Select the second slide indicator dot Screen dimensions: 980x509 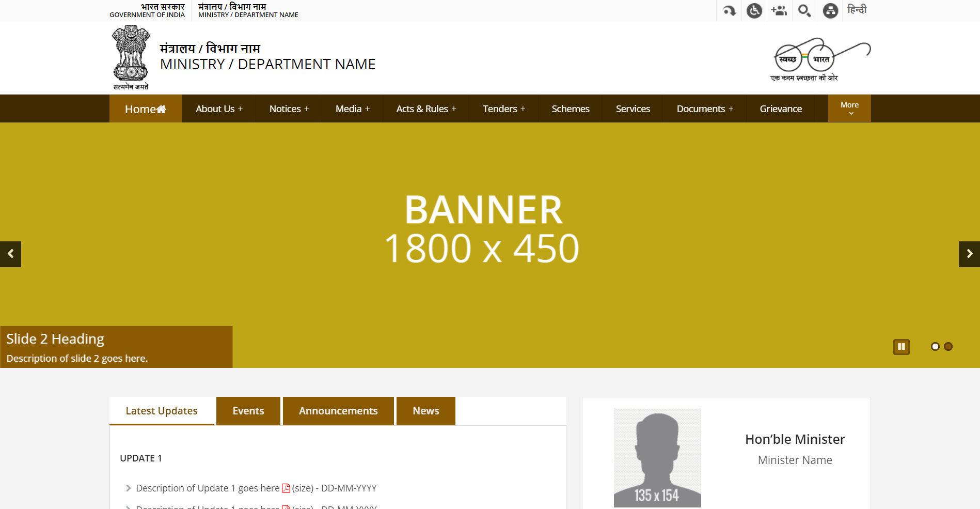[948, 347]
